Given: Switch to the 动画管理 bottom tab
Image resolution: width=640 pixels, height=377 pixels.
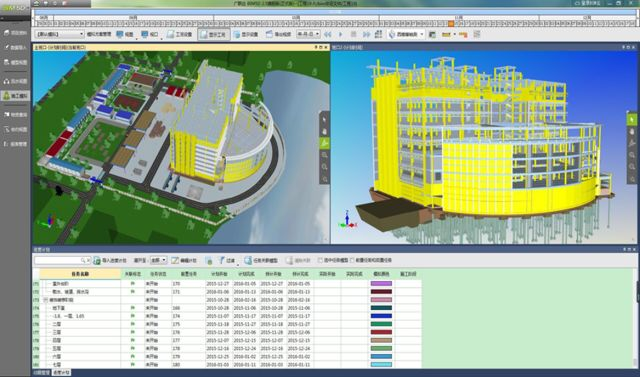Looking at the screenshot, I should pyautogui.click(x=42, y=373).
